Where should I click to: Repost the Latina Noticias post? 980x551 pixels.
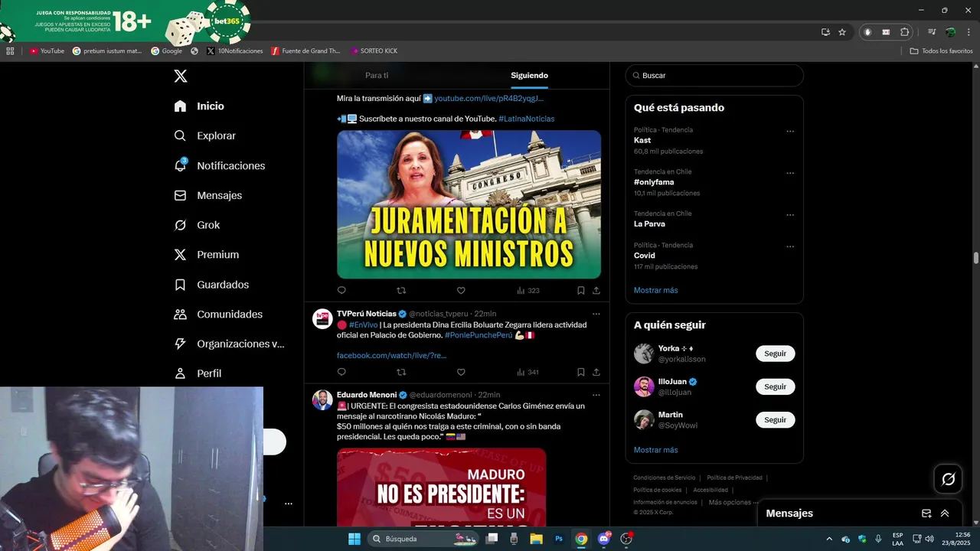coord(401,290)
